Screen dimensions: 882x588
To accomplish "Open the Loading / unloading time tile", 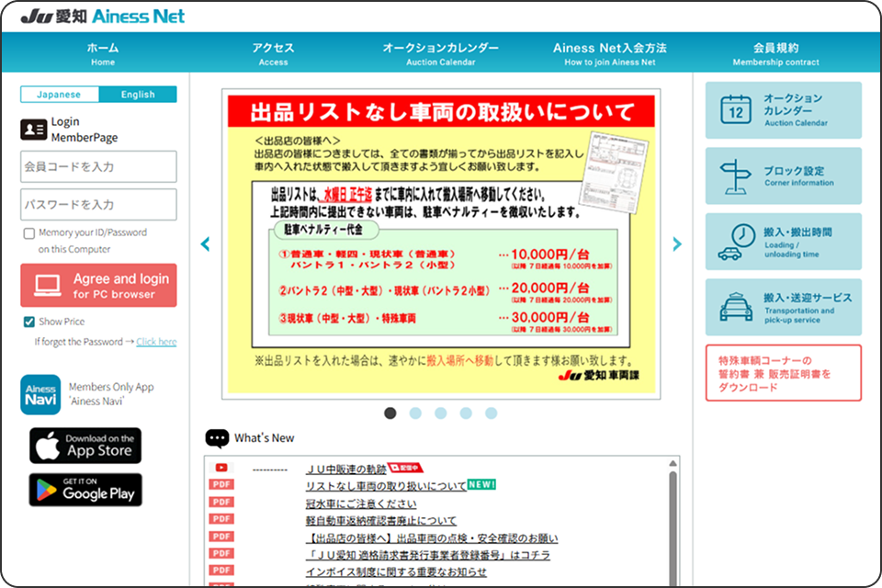I will 783,242.
